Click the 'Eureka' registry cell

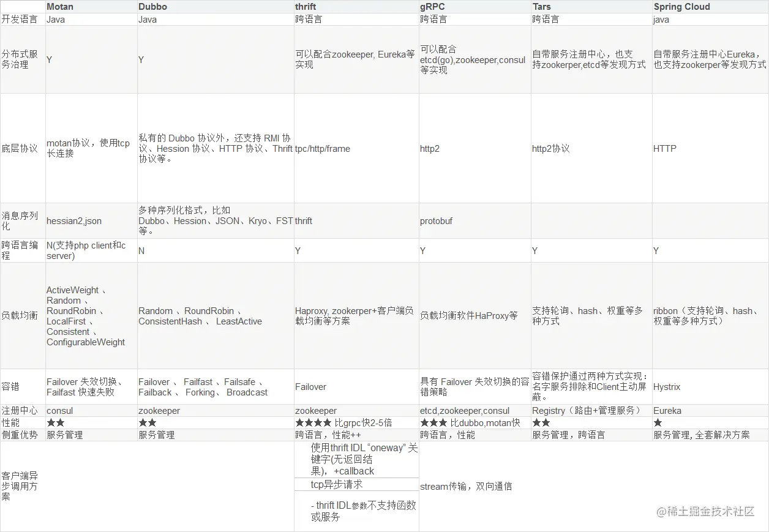click(x=667, y=411)
